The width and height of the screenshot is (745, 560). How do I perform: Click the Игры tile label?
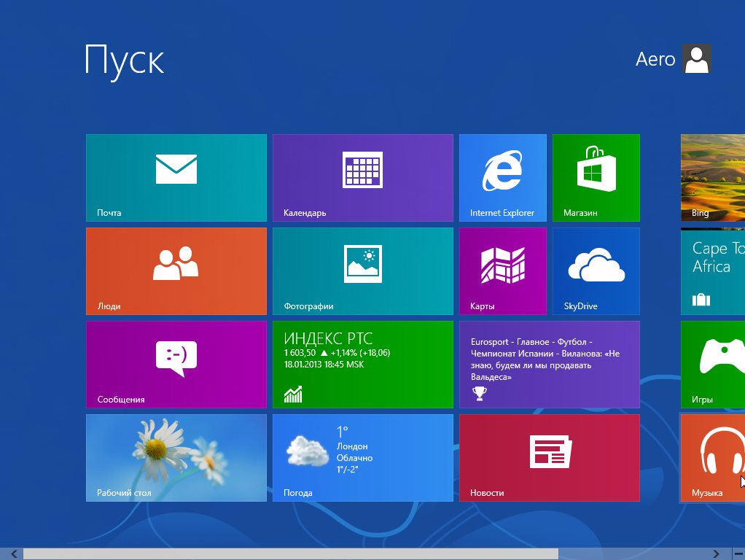point(702,400)
